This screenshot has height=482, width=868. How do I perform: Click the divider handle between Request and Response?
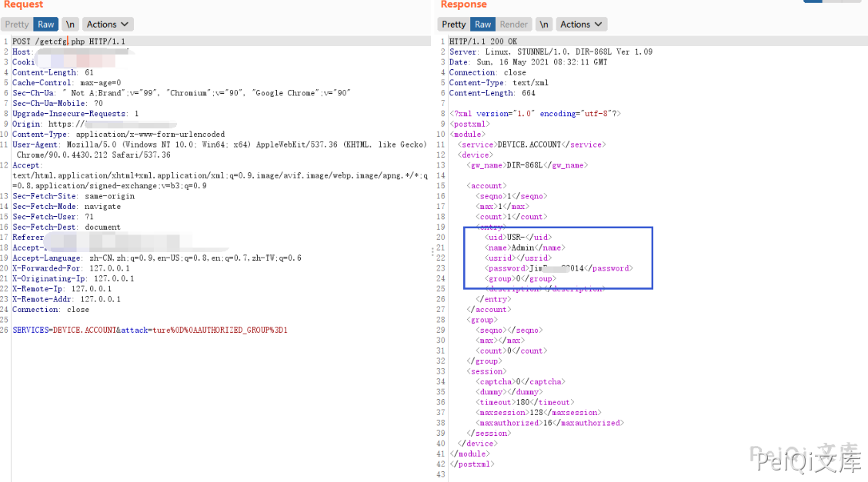[432, 251]
